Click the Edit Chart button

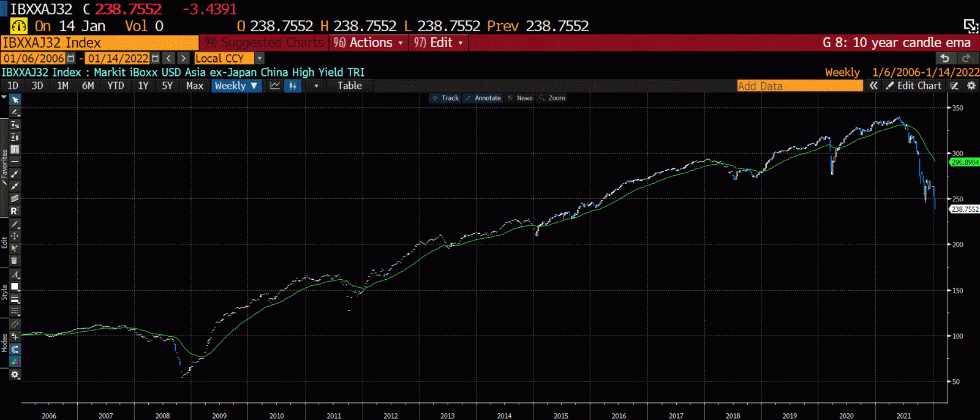[x=913, y=86]
